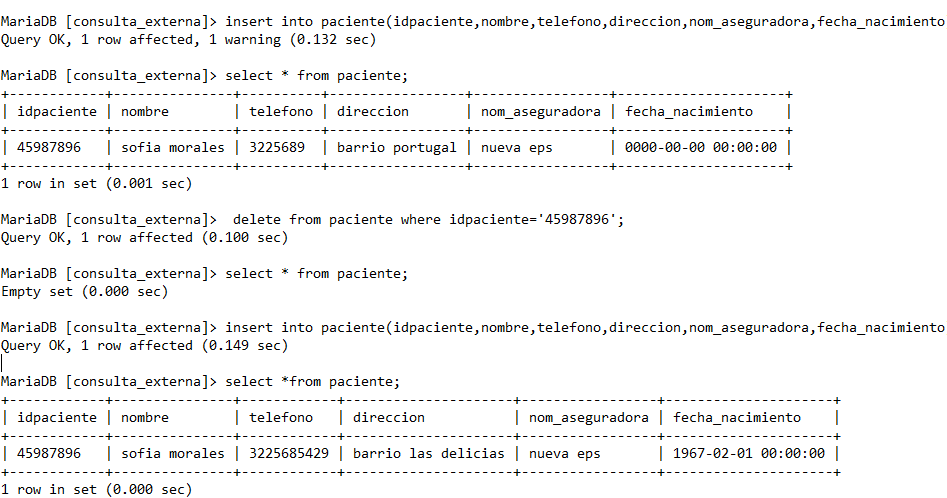This screenshot has height=498, width=947.
Task: Click the 'barrio las delicias' address cell
Action: [x=427, y=453]
